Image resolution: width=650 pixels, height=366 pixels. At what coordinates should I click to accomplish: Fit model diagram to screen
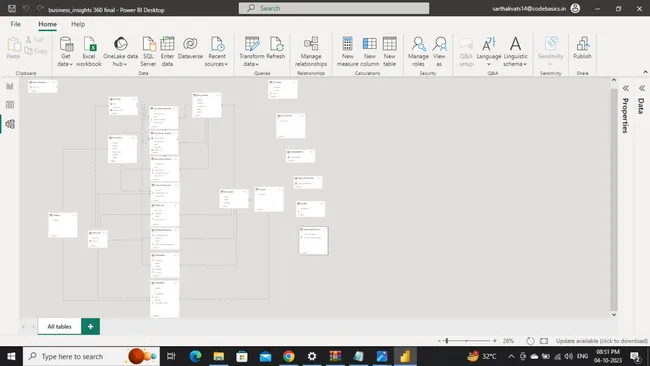pyautogui.click(x=544, y=341)
